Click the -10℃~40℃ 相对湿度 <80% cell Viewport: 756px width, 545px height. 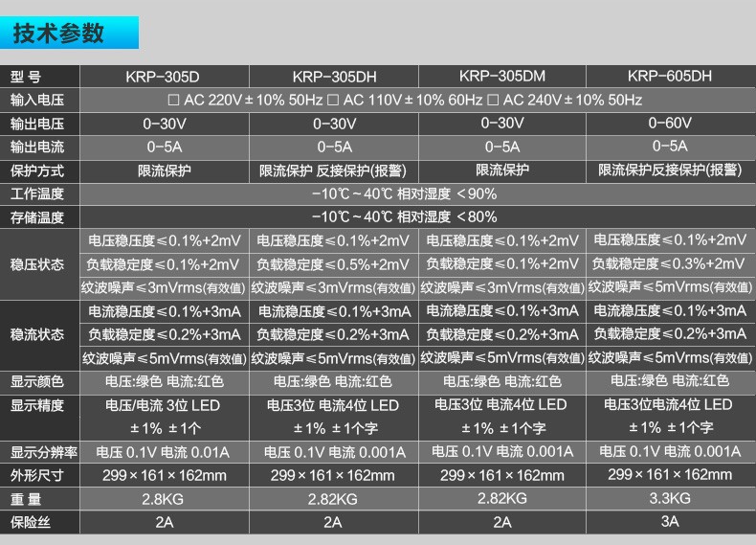click(417, 217)
